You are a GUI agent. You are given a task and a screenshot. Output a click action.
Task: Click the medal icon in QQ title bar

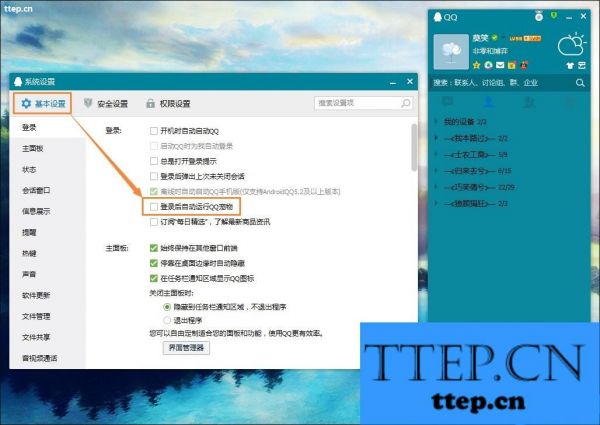[x=539, y=16]
